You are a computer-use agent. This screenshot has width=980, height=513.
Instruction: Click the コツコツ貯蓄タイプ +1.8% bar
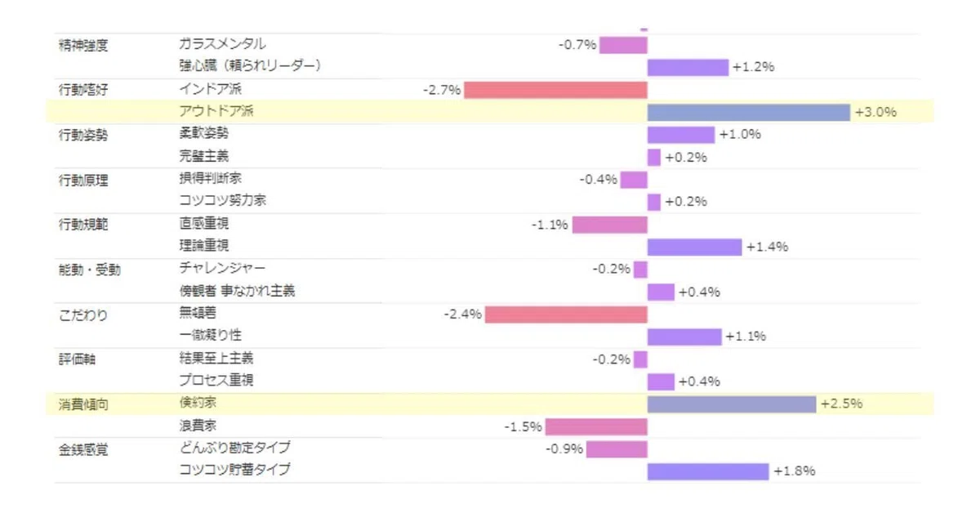coord(708,471)
